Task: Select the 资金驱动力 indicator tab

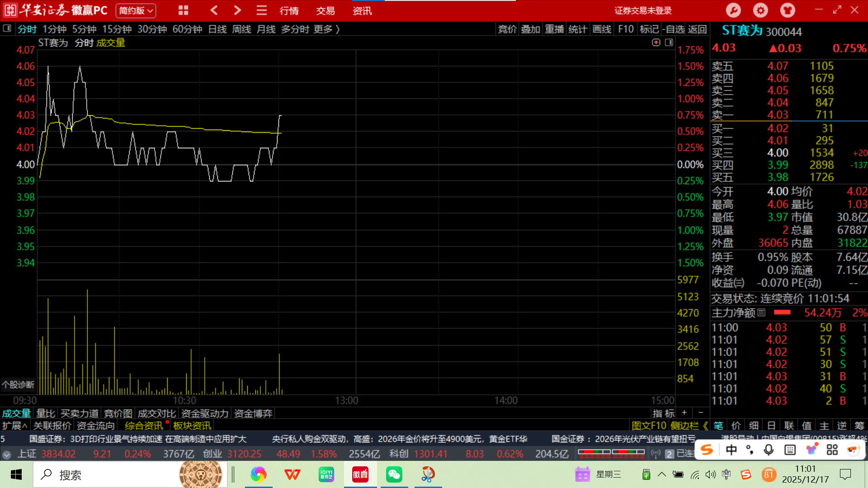Action: click(x=205, y=413)
